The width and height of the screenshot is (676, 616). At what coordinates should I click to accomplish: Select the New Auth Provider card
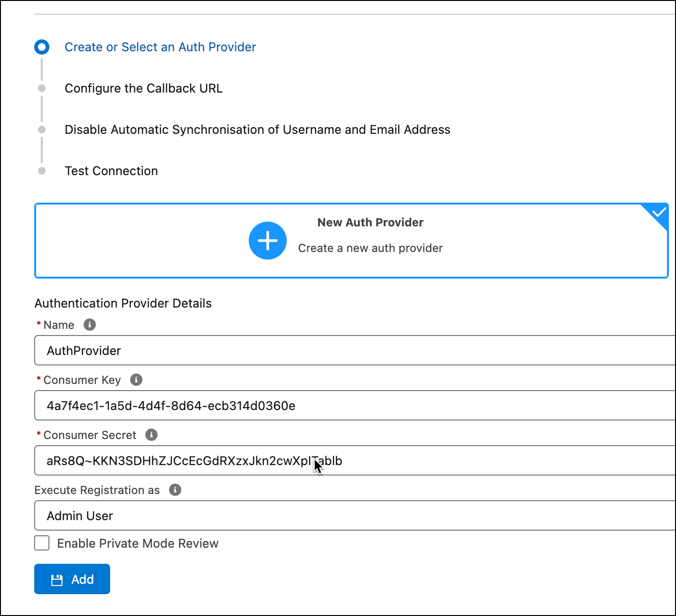351,241
